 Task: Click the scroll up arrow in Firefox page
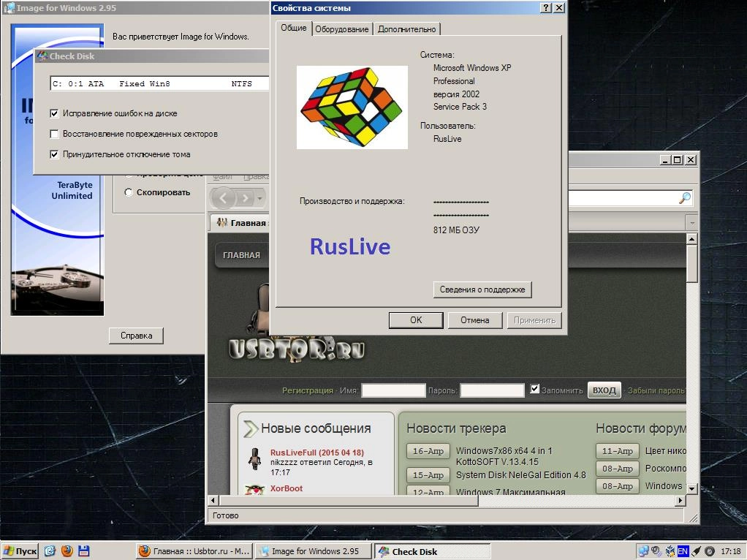click(691, 238)
